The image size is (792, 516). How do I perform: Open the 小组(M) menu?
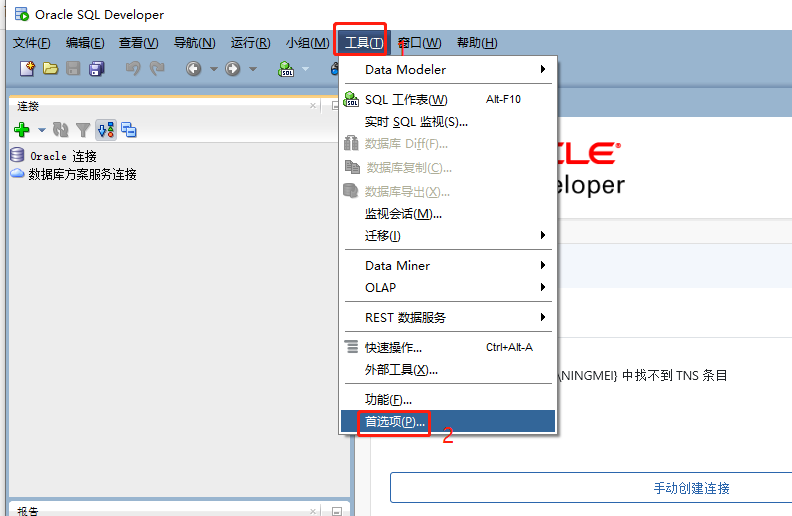tap(307, 43)
